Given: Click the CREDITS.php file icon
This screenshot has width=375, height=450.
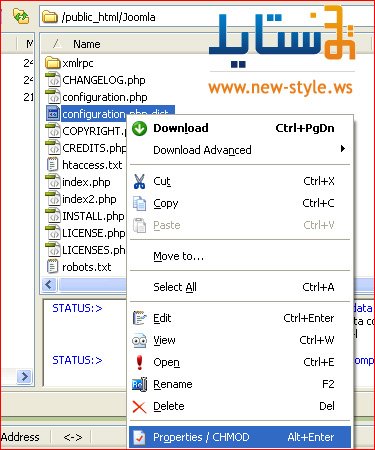Looking at the screenshot, I should click(x=52, y=148).
